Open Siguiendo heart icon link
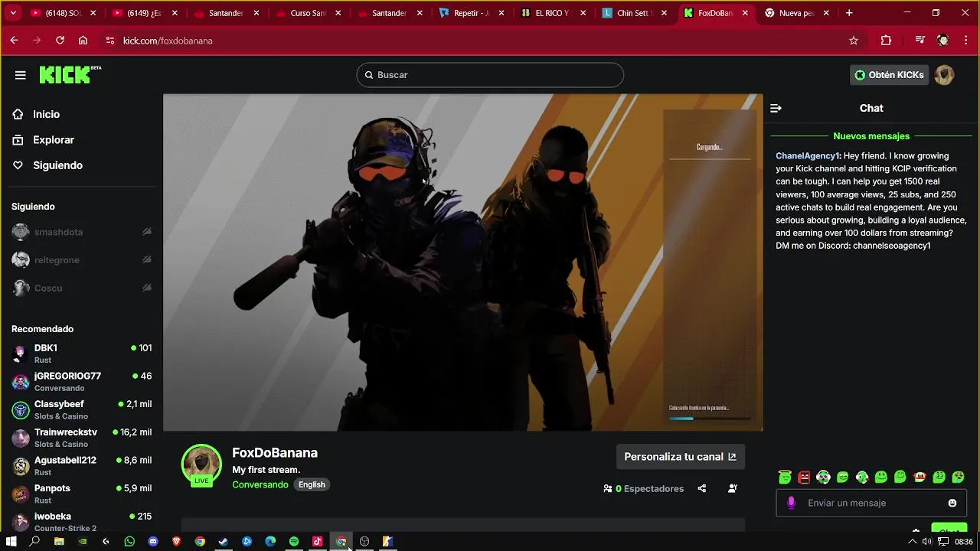This screenshot has width=980, height=551. (18, 165)
